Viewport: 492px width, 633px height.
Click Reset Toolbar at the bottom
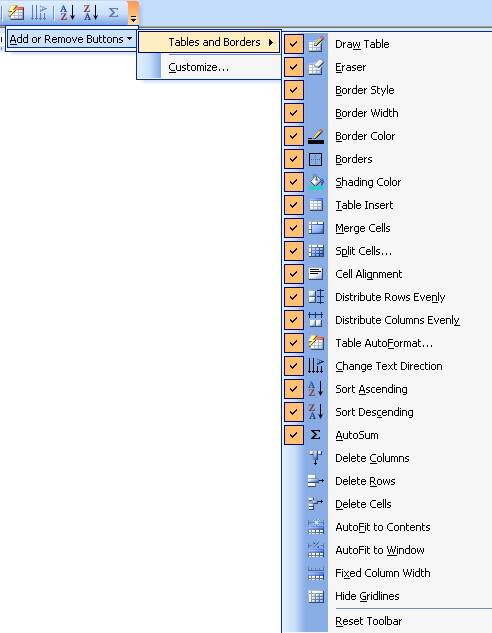(369, 621)
